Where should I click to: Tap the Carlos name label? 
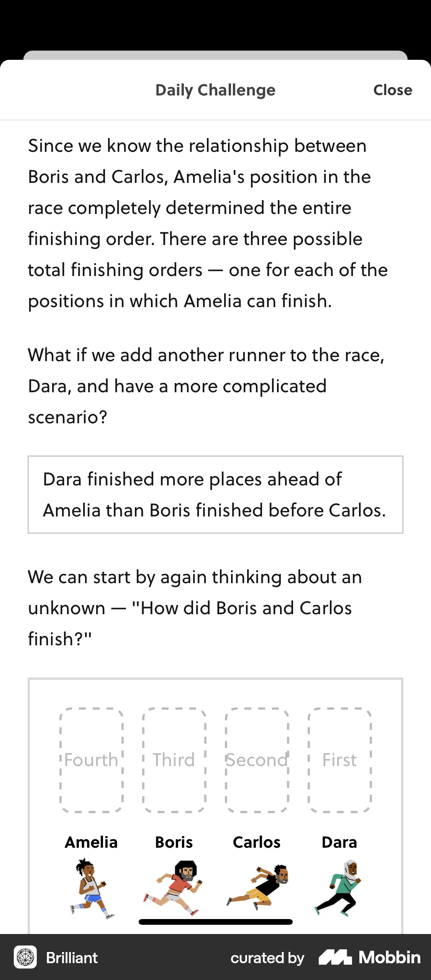257,842
